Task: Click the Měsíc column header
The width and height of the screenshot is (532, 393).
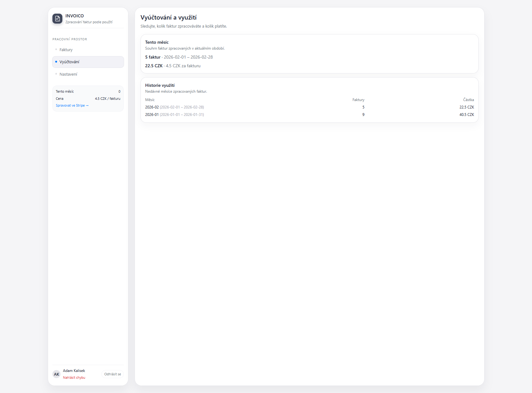Action: (x=150, y=100)
